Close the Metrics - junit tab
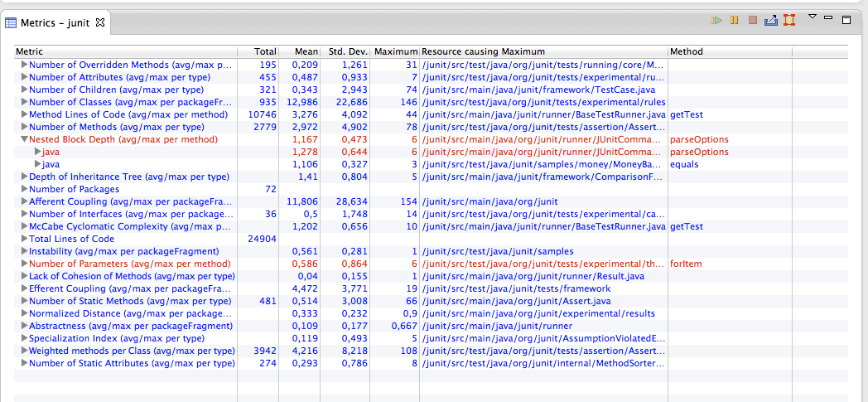The image size is (868, 402). click(100, 22)
